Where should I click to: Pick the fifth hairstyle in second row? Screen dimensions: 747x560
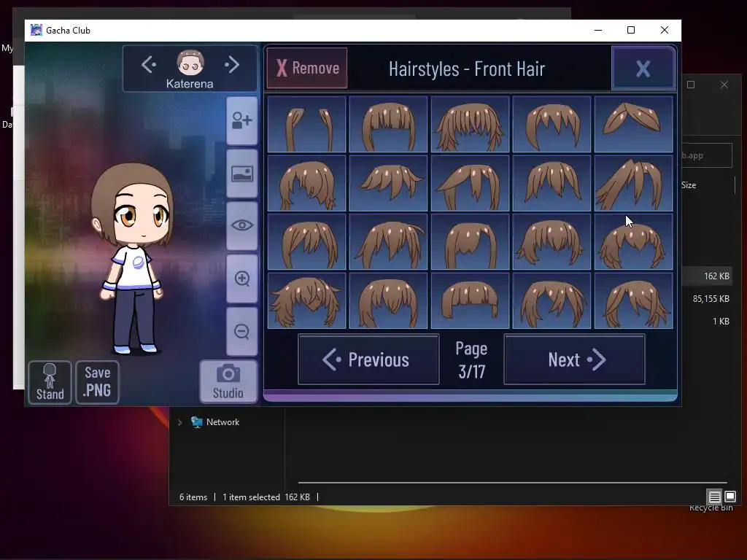pyautogui.click(x=634, y=183)
